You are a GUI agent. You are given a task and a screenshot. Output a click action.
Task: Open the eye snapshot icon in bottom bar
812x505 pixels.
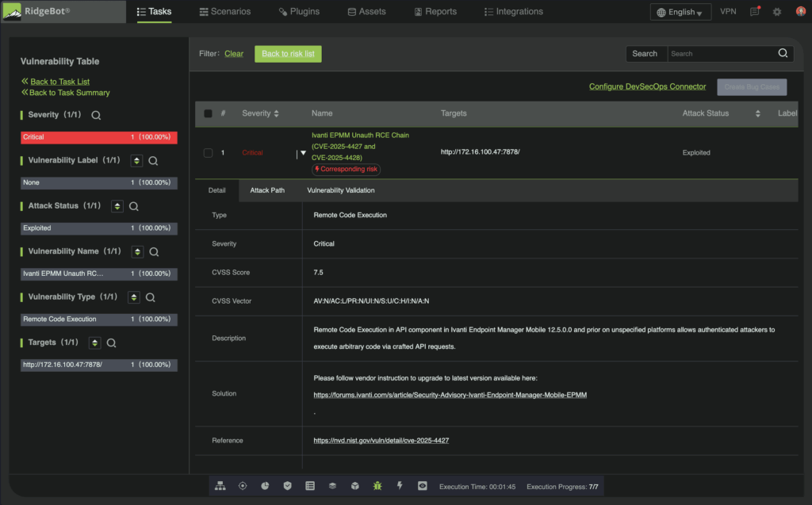423,486
